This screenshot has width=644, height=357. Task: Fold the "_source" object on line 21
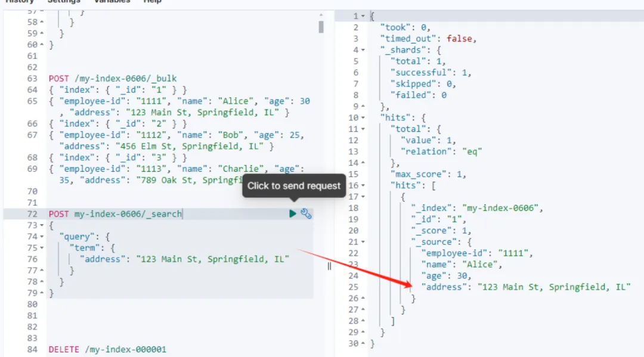click(363, 242)
